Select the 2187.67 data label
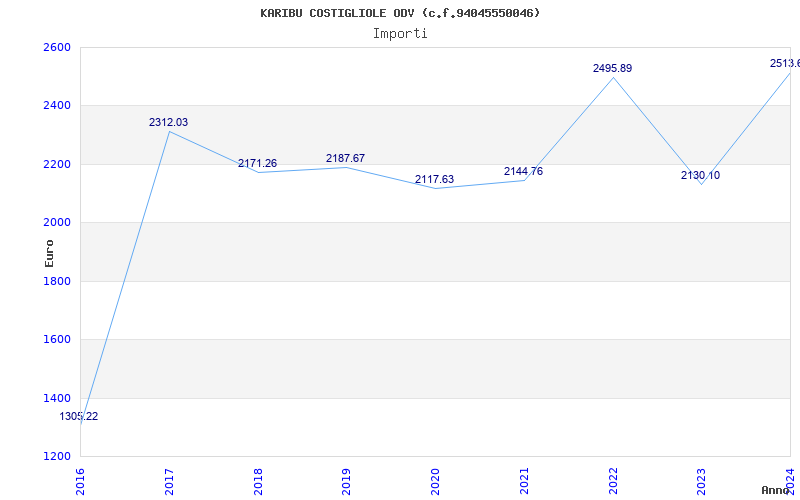800x500 pixels. (x=345, y=158)
